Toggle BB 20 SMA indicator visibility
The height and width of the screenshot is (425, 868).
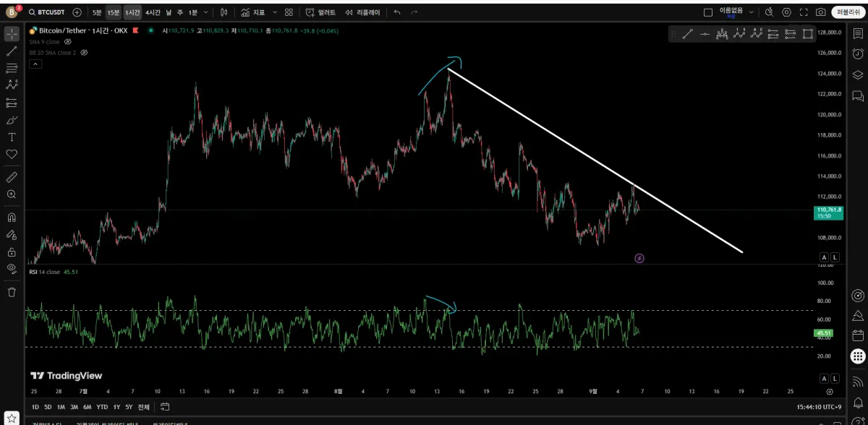click(84, 53)
